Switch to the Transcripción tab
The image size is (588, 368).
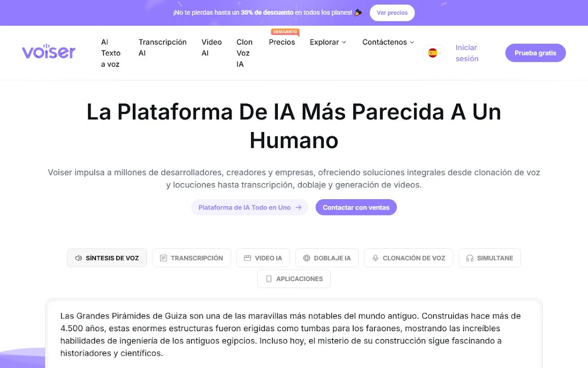pos(191,258)
